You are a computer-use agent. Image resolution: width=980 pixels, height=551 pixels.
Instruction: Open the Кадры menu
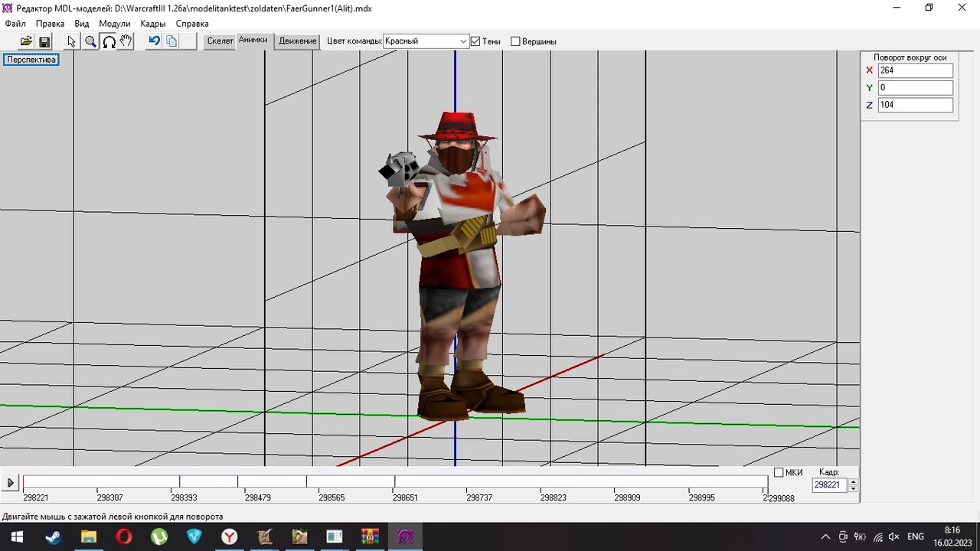[x=153, y=24]
